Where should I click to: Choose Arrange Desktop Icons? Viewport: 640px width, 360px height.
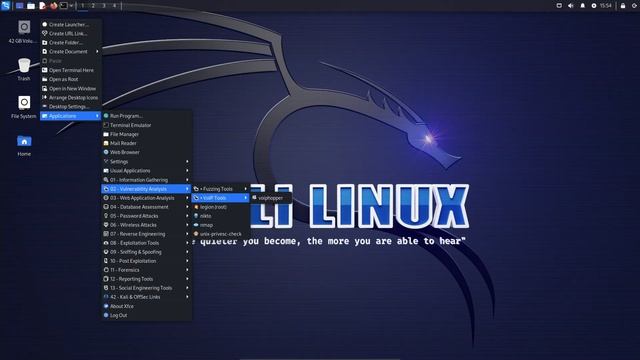point(71,98)
